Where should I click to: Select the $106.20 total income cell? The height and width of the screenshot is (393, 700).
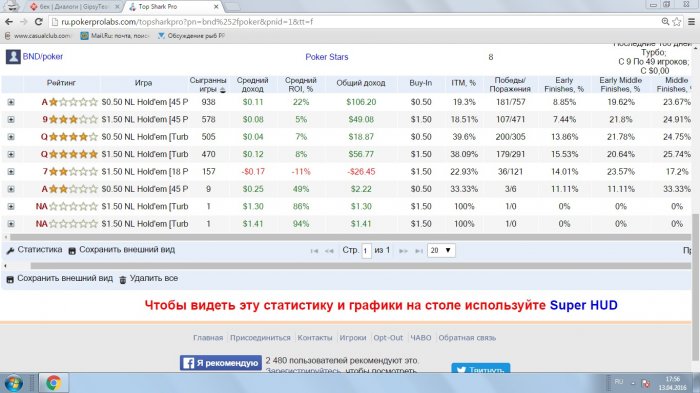(361, 102)
